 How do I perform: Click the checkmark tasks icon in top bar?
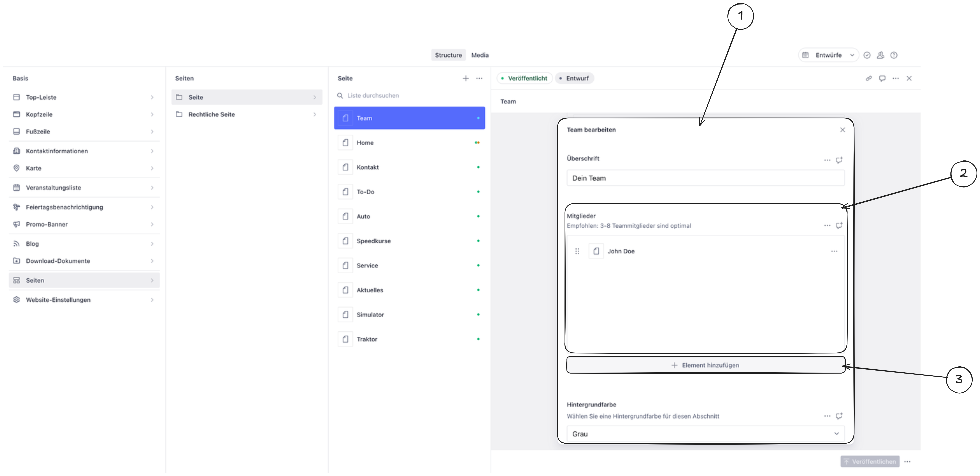tap(867, 55)
